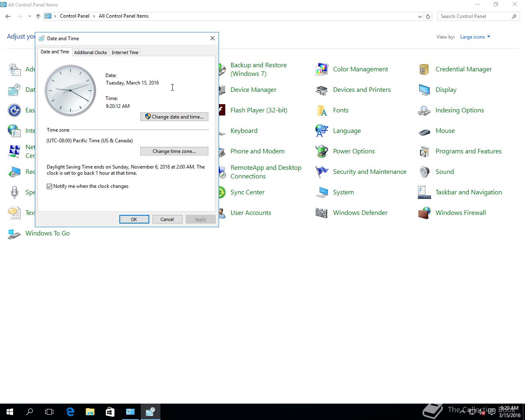Select the Date and Time tab
Screen dimensions: 525x420
[55, 52]
